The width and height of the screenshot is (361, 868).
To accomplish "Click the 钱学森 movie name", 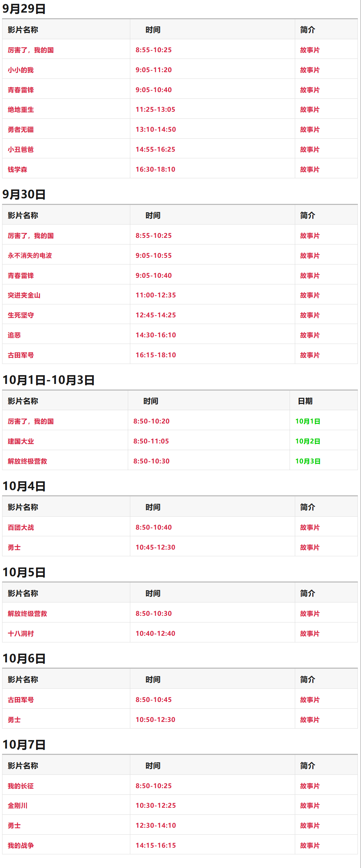I will click(x=18, y=170).
